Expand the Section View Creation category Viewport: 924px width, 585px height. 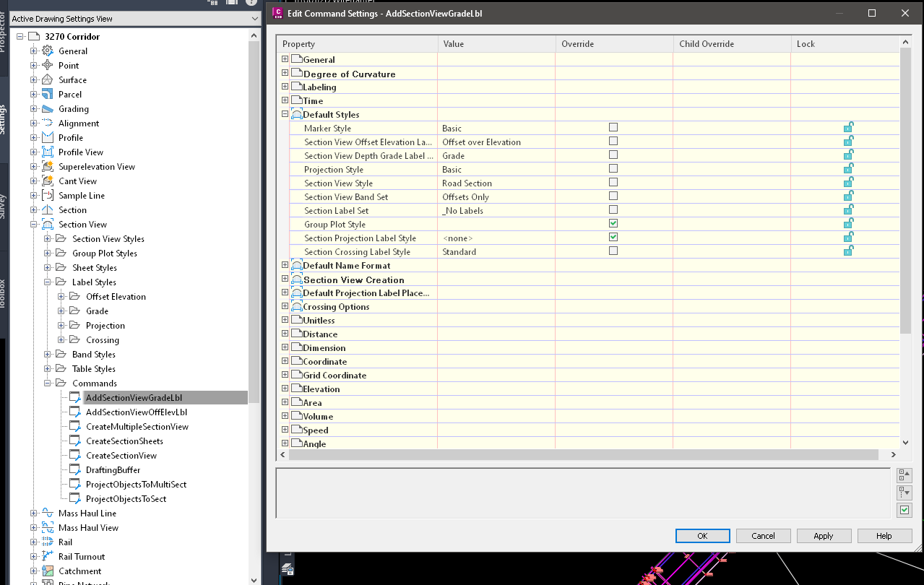[x=284, y=279]
